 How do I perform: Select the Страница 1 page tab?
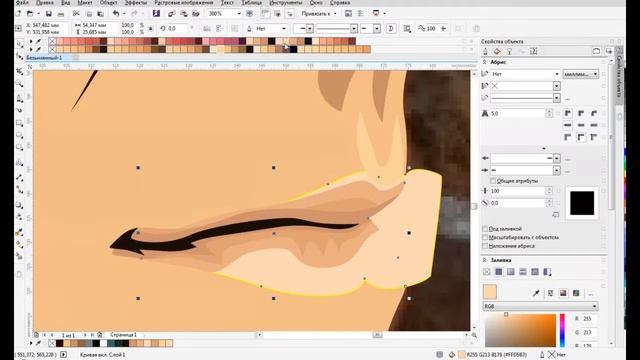[123, 335]
